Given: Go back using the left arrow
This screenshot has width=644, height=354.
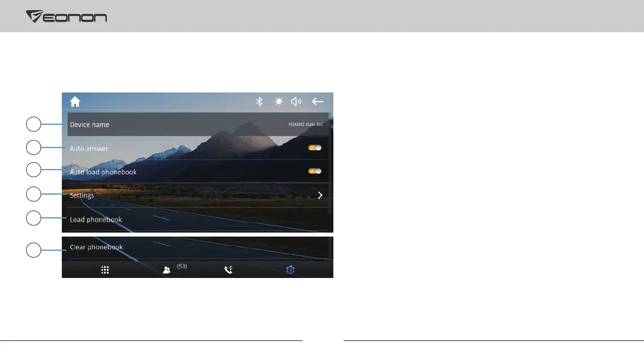Looking at the screenshot, I should coord(317,102).
